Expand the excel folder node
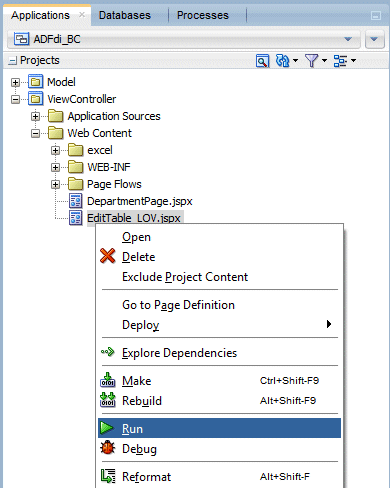390x488 pixels. (x=55, y=150)
